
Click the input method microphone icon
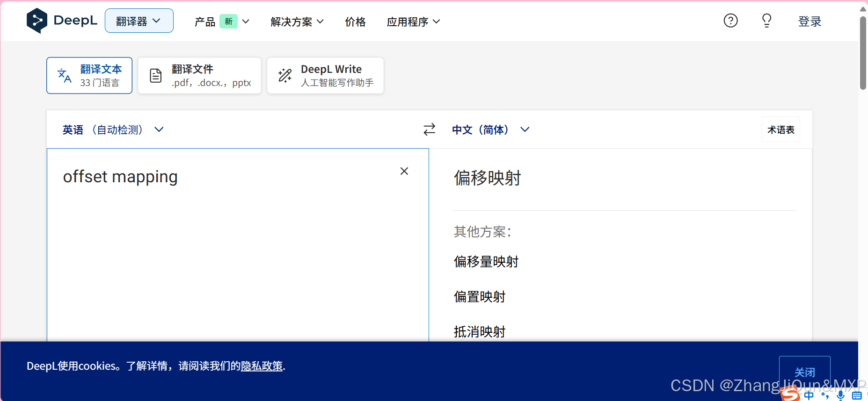pos(841,395)
